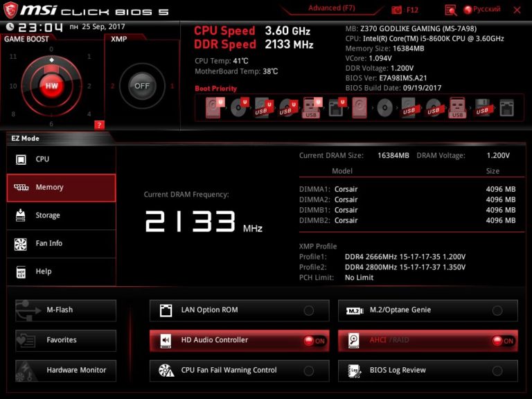The image size is (532, 399).
Task: Select the legacy USB key boot icon
Action: (457, 107)
